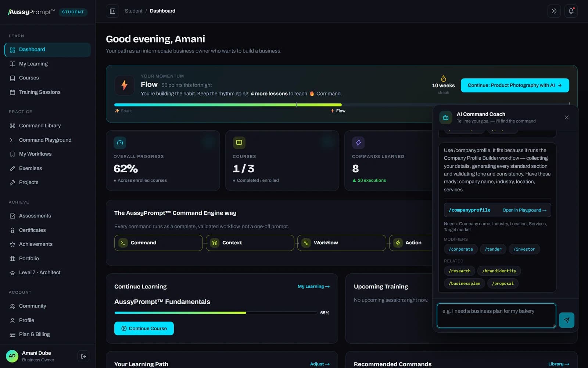Select the /corporate modifier chip
Viewport: 588px width, 368px height.
461,249
